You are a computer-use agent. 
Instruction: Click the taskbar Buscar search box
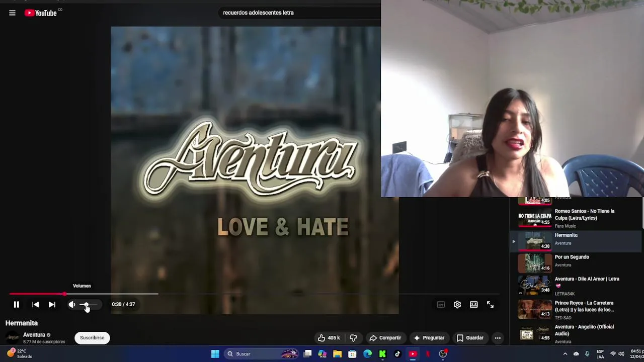coord(262,354)
